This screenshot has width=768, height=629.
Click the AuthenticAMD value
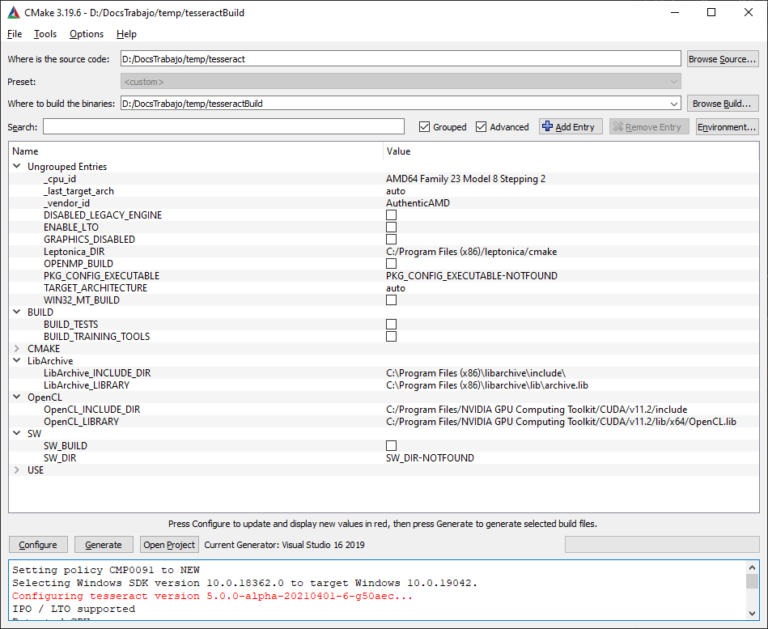[x=418, y=203]
